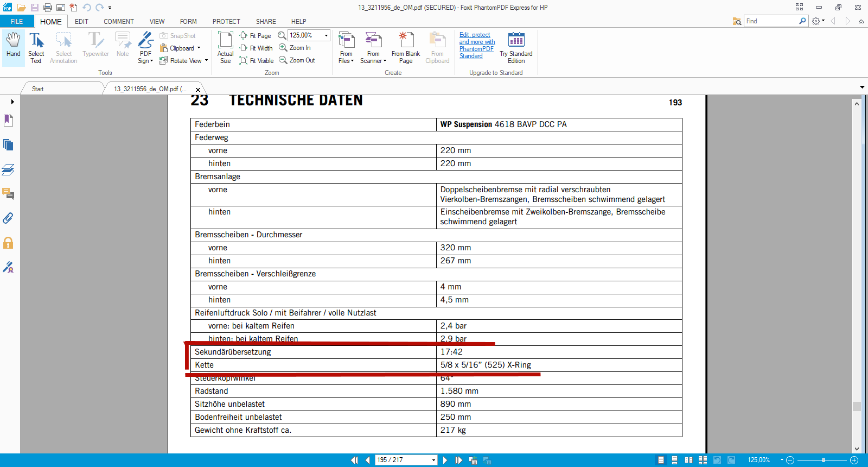Open the COMMENT ribbon tab
Viewport: 868px width, 467px height.
click(118, 22)
